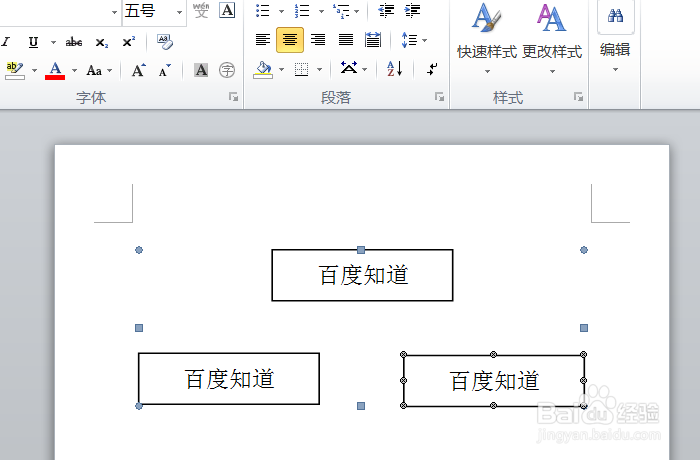The width and height of the screenshot is (700, 460).
Task: Click the enclosed character icon
Action: [x=227, y=70]
